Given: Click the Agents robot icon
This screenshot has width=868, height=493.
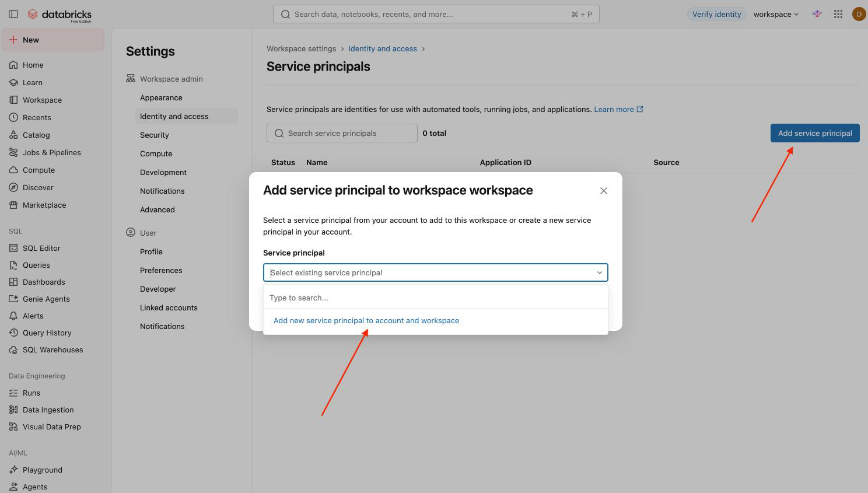Looking at the screenshot, I should 13,487.
